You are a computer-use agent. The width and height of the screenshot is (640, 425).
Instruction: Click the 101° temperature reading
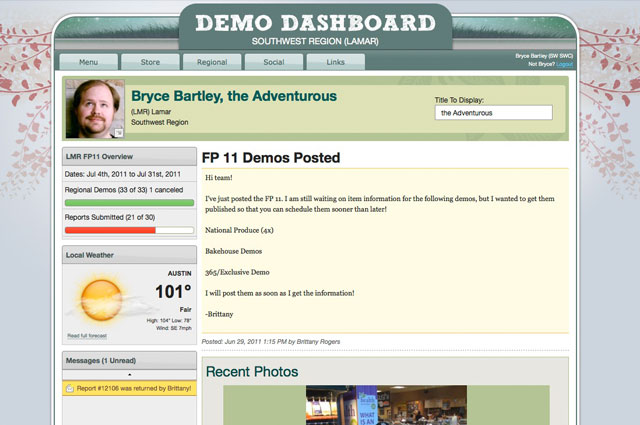point(173,291)
